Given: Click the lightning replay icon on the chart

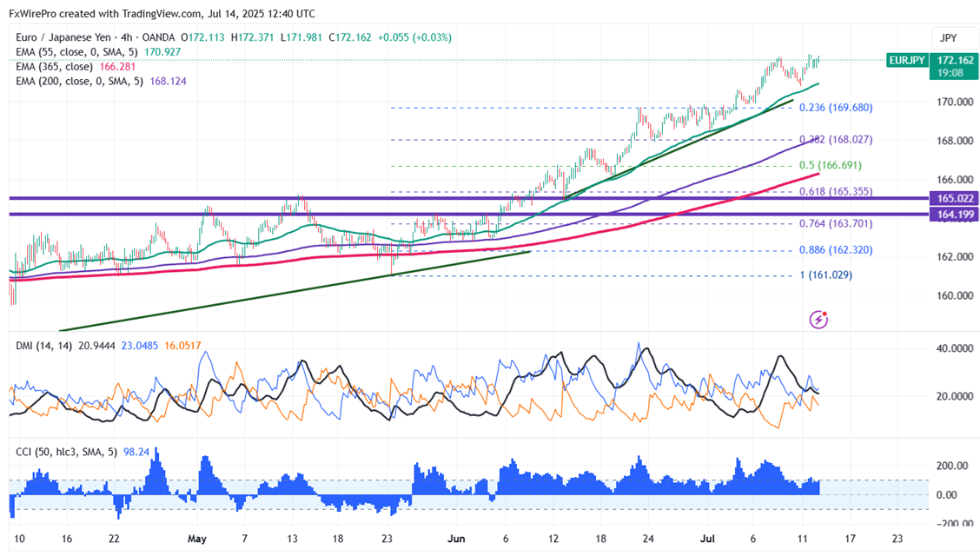Looking at the screenshot, I should [818, 319].
